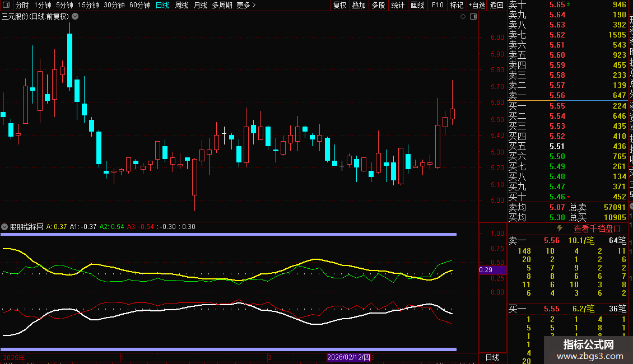Open the 复权 adjustment option
Image resolution: width=633 pixels, height=364 pixels.
click(340, 5)
